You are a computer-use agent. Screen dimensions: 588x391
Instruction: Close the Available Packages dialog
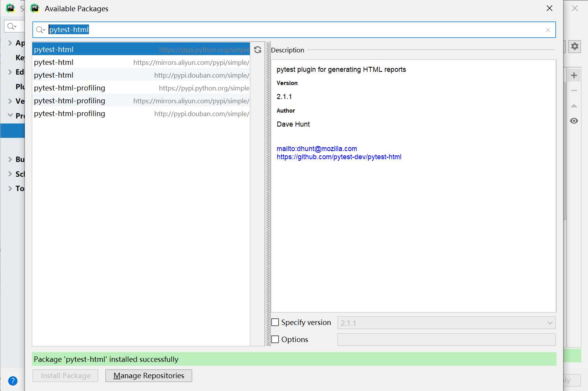tap(550, 8)
